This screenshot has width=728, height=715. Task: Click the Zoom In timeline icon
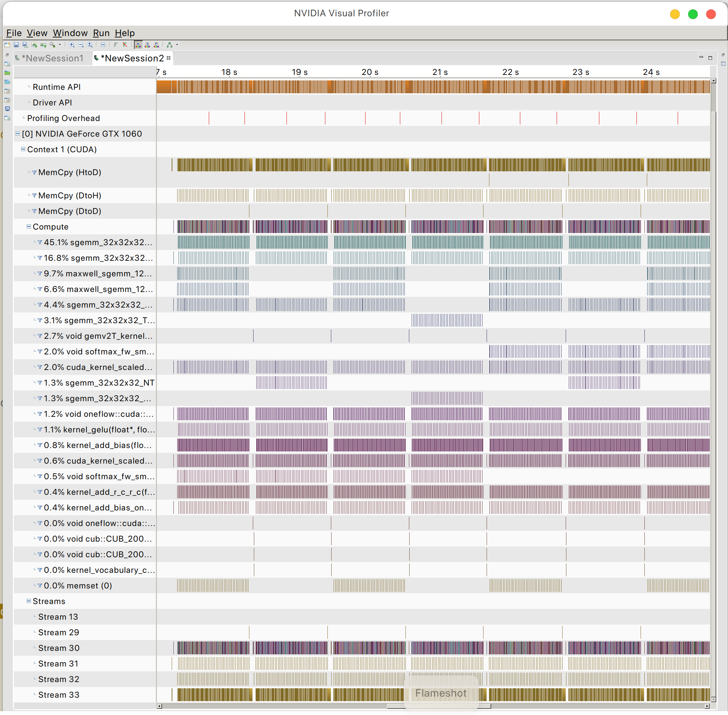click(x=72, y=45)
